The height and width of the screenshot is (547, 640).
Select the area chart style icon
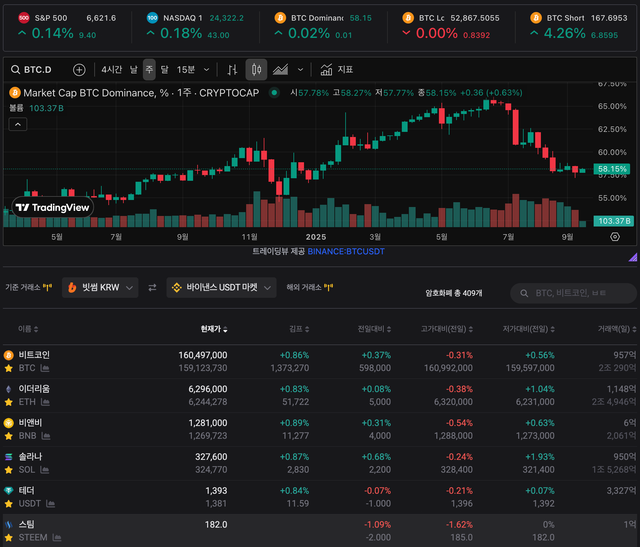click(x=280, y=70)
